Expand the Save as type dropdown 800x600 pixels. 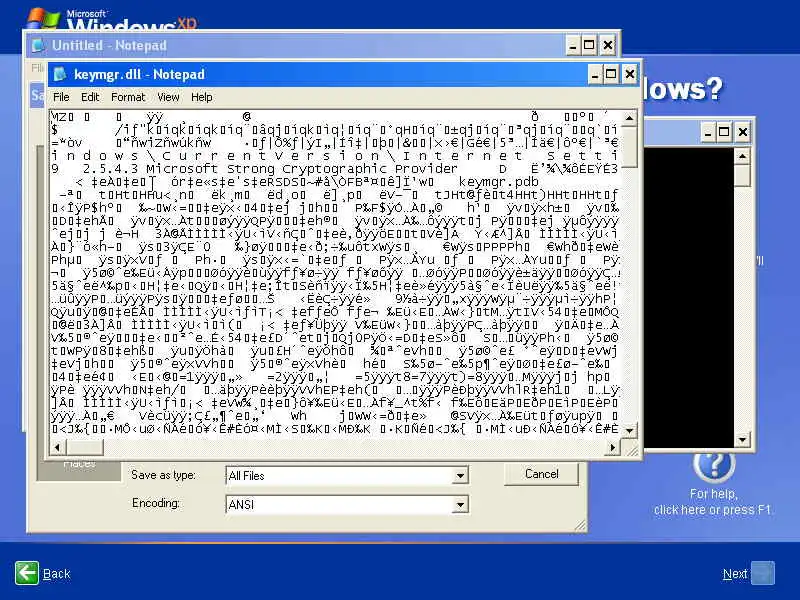(x=460, y=476)
